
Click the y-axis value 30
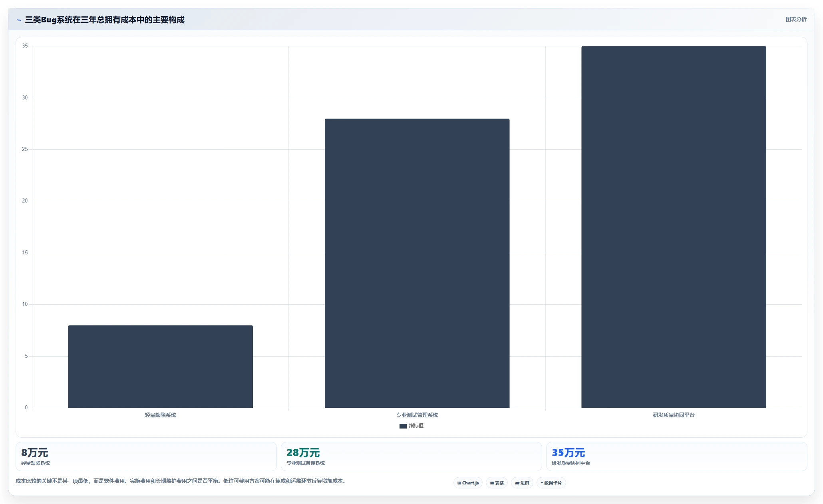pos(25,98)
